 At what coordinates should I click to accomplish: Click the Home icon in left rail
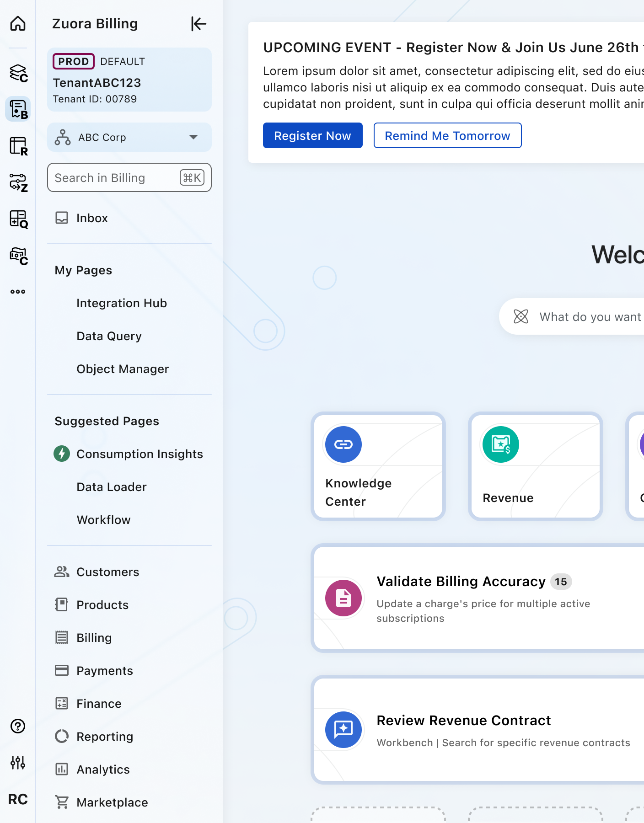click(18, 23)
